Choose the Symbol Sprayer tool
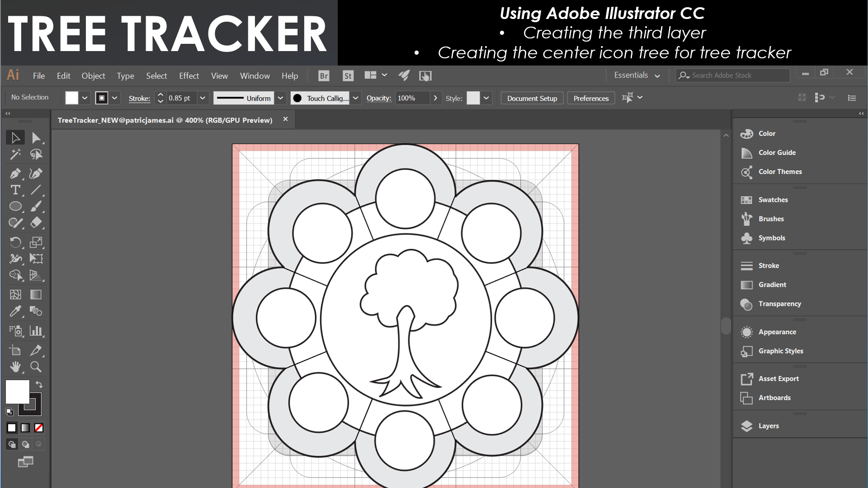This screenshot has width=868, height=488. (15, 331)
